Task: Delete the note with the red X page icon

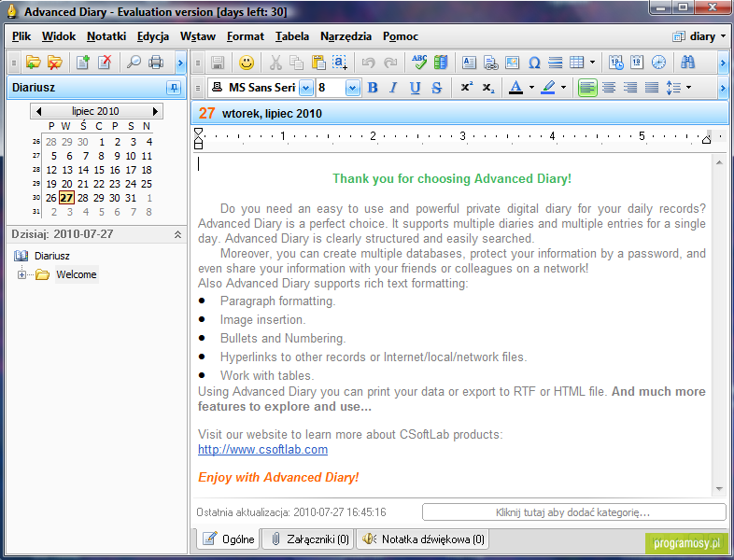Action: 105,63
